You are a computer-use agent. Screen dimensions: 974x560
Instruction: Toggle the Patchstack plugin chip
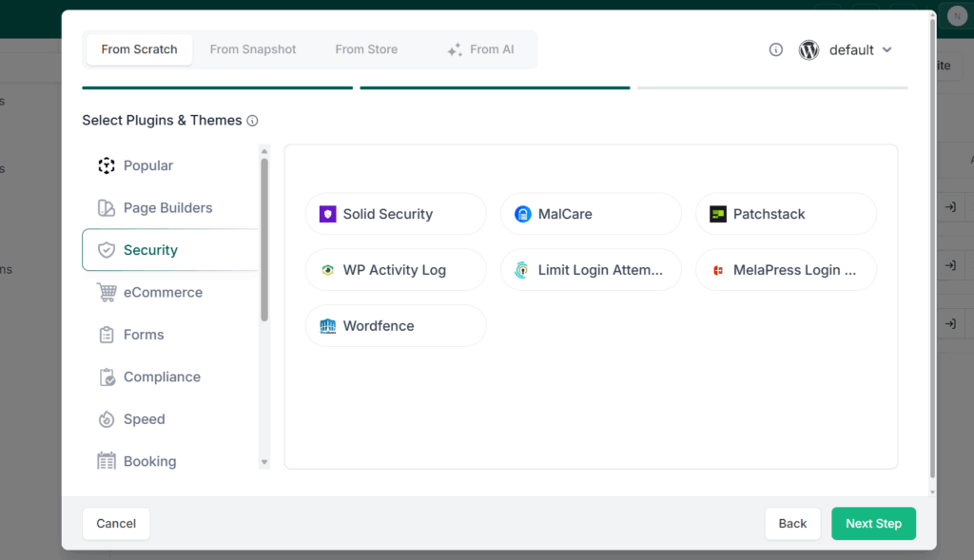point(786,214)
